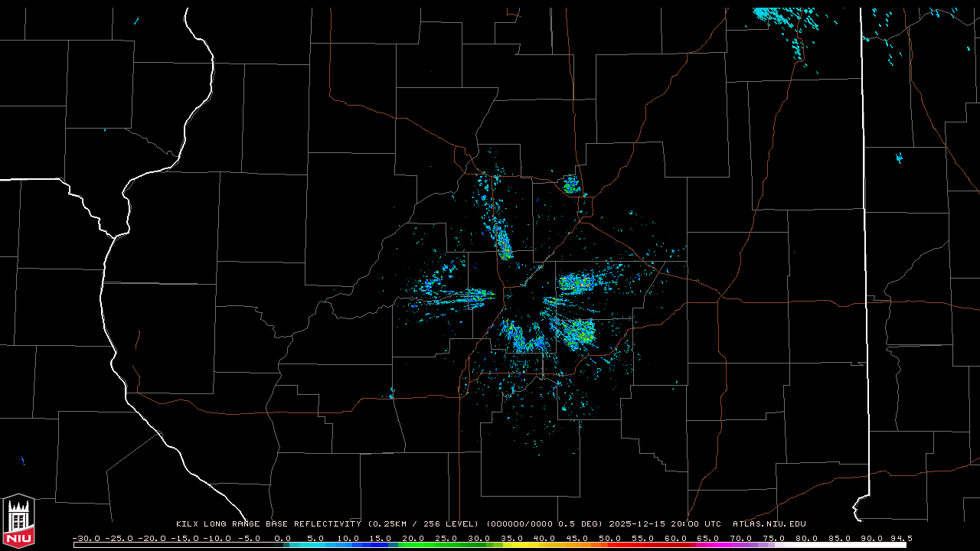980x551 pixels.
Task: Click the 94.5 value on reflectivity scale
Action: [900, 538]
